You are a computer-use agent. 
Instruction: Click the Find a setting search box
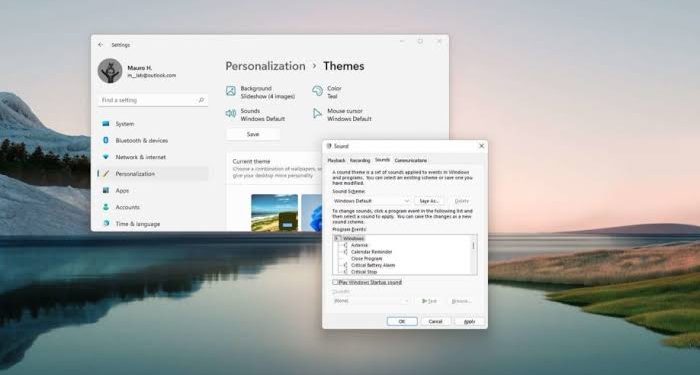(153, 100)
